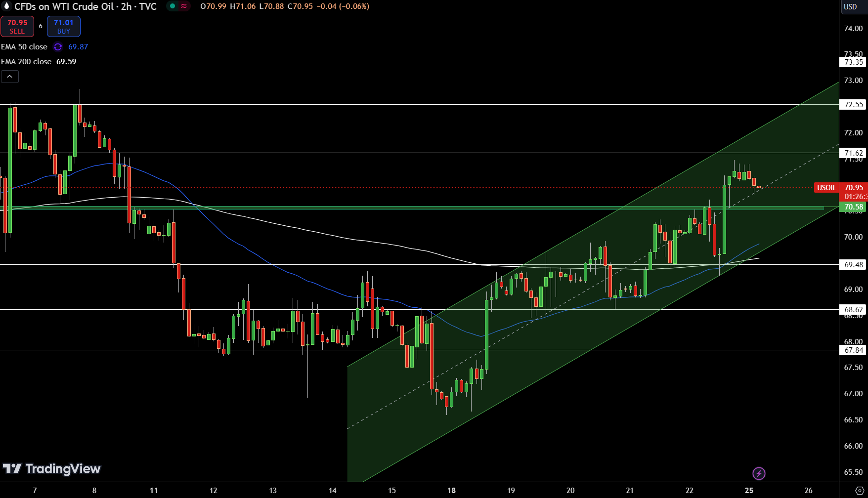The image size is (868, 498).
Task: Click the 69.00 price scale value
Action: pos(853,290)
